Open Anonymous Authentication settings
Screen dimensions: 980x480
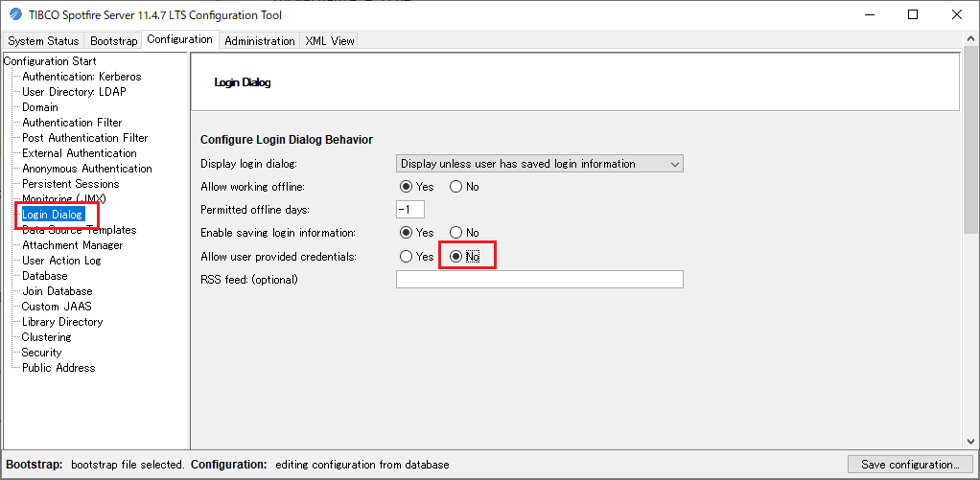point(87,169)
